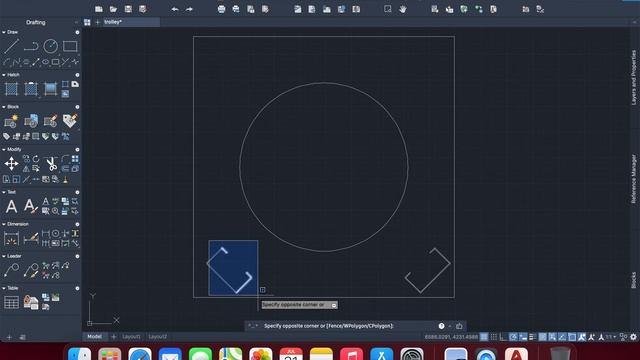Select the Multiline Text tool
This screenshot has width=640, height=360.
tap(11, 207)
